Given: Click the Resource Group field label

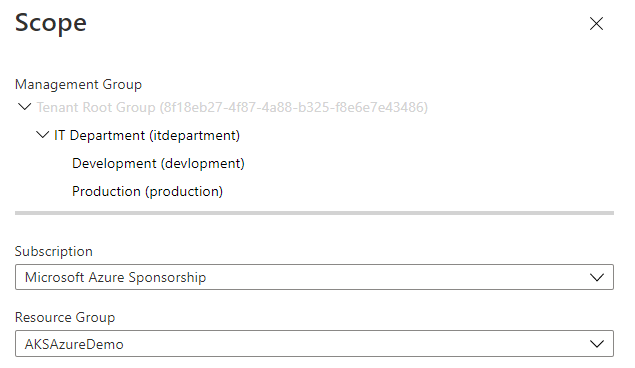Looking at the screenshot, I should point(65,317).
